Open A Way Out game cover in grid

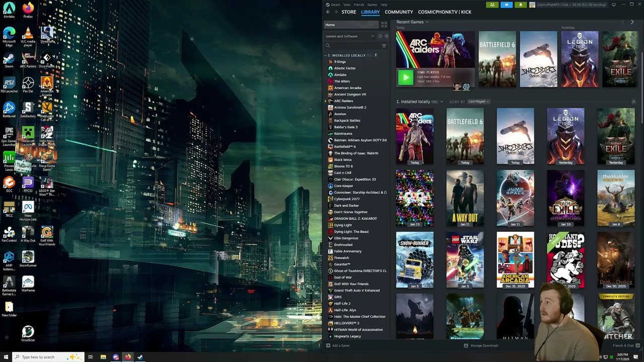(x=465, y=198)
